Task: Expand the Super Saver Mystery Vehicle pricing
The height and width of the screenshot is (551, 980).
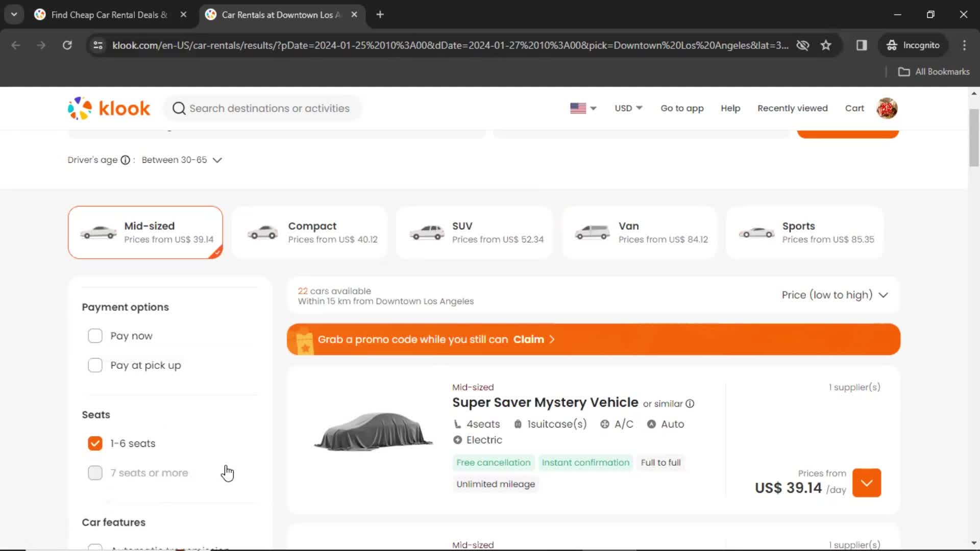Action: pos(868,483)
